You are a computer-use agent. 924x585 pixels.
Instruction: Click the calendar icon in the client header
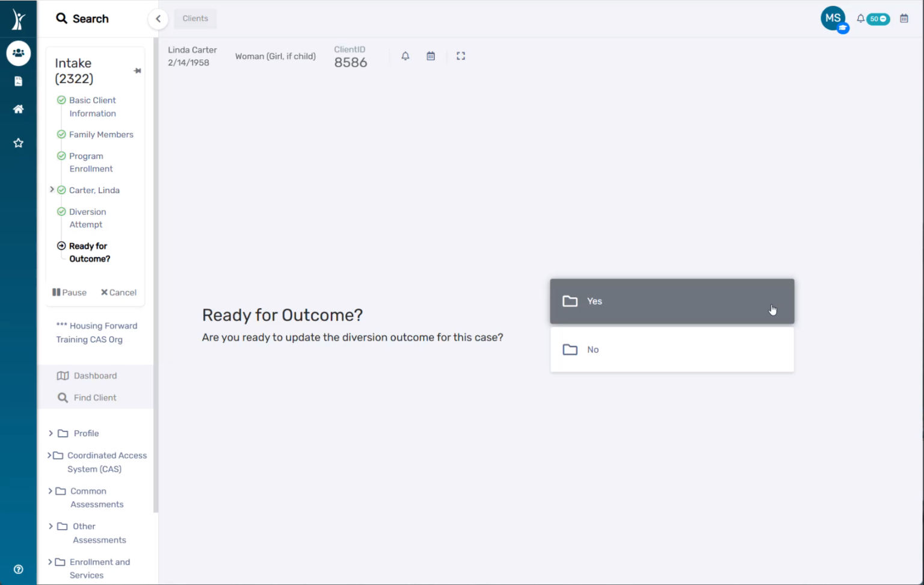click(x=431, y=56)
